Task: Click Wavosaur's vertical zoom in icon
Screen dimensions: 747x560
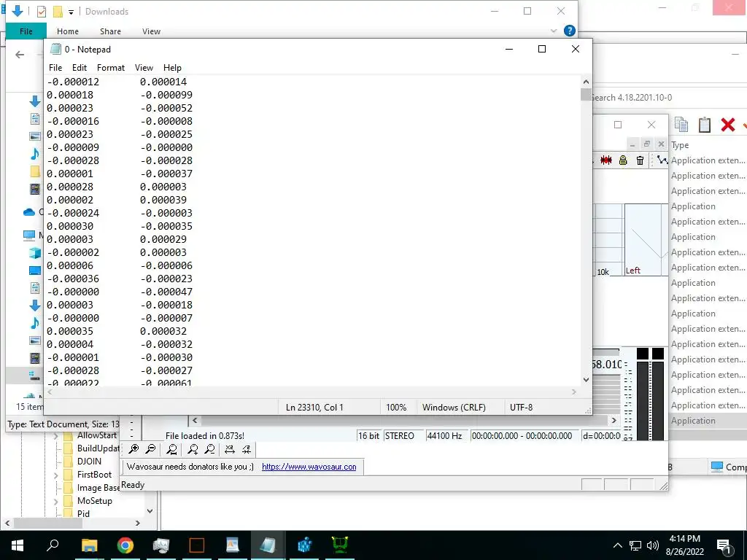Action: [x=193, y=449]
